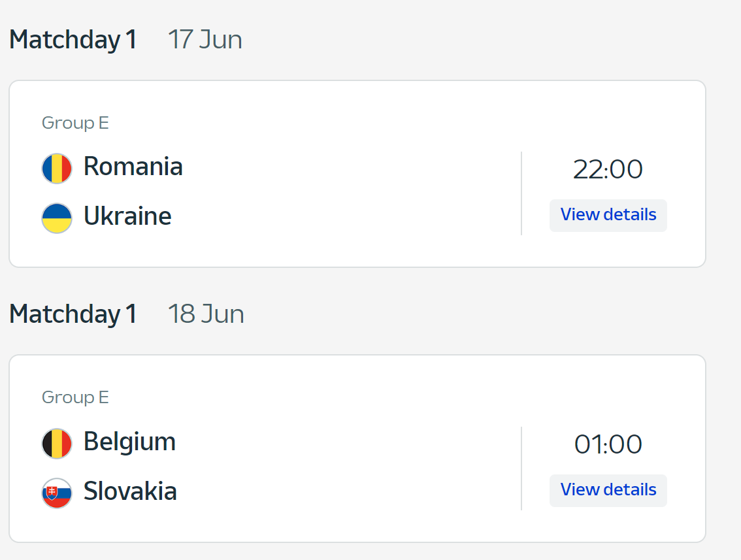Viewport: 741px width, 560px height.
Task: Click the 17 Jun date label
Action: [x=205, y=40]
